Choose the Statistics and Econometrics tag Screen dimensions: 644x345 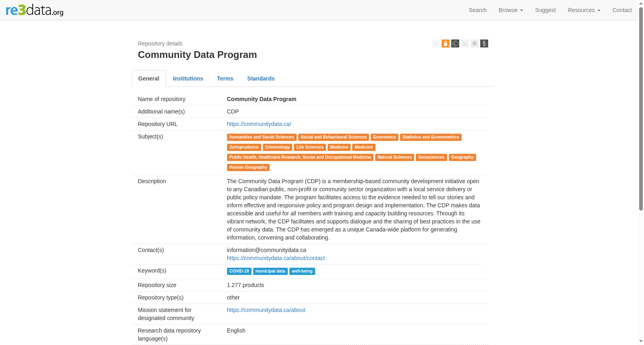coord(431,137)
